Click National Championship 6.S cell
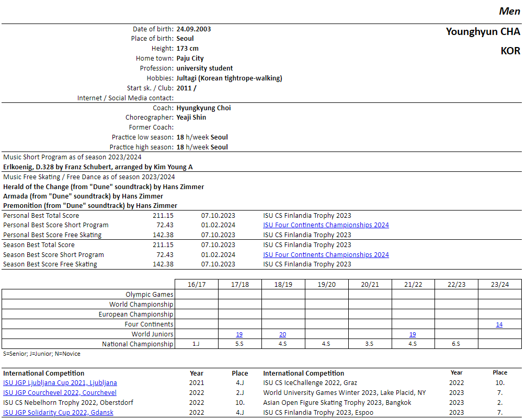The image size is (526, 420). (456, 344)
